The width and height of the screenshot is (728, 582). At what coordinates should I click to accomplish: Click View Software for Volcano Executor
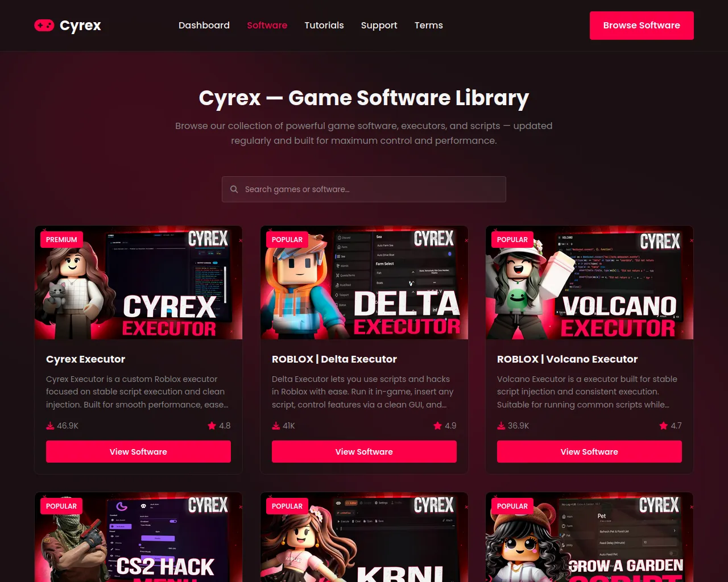589,452
